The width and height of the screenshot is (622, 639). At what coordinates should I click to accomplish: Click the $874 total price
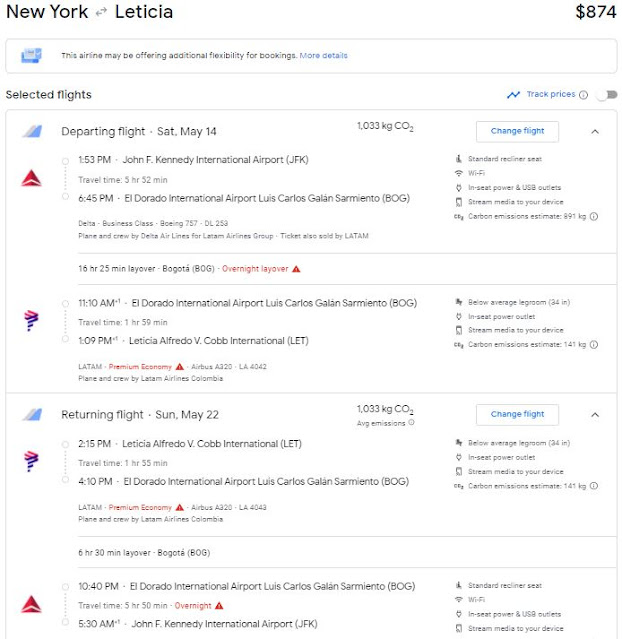[x=596, y=11]
